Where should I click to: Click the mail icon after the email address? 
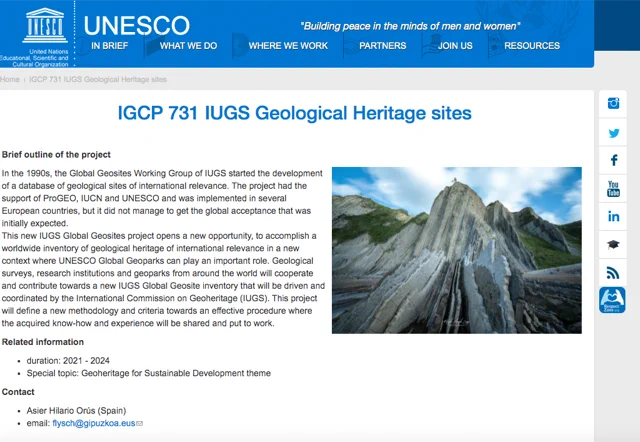click(140, 424)
